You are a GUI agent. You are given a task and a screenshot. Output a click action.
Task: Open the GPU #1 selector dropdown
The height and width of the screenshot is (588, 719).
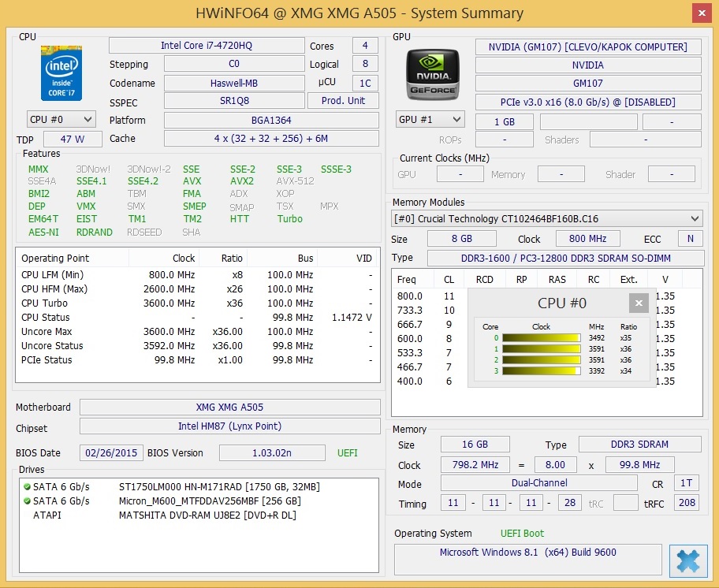point(430,120)
